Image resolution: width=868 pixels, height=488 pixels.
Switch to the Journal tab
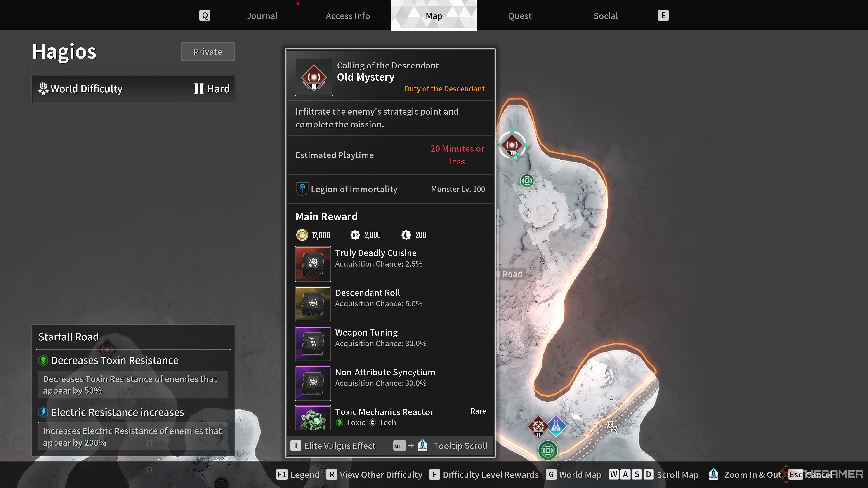click(x=262, y=16)
